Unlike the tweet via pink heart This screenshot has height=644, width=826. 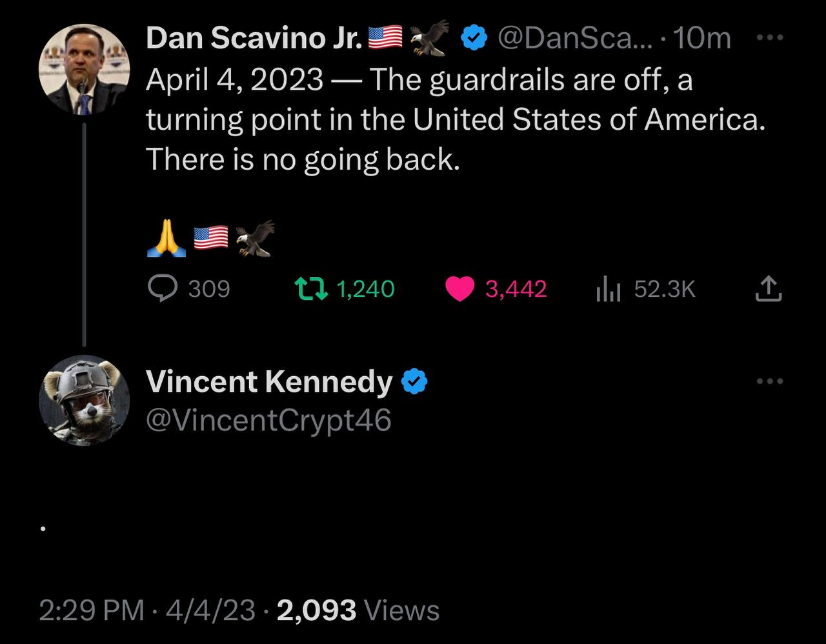pos(459,289)
